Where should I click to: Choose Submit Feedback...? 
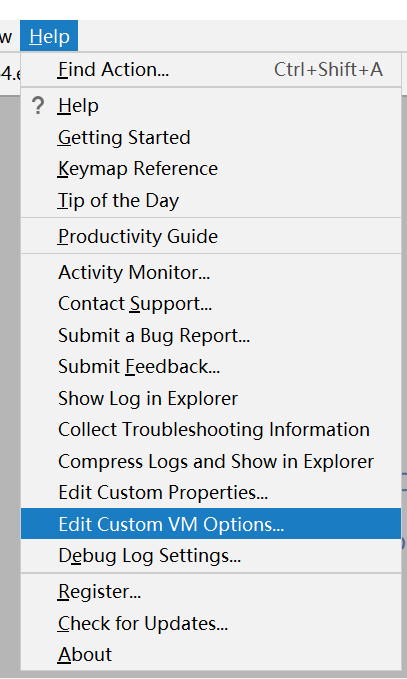211,367
